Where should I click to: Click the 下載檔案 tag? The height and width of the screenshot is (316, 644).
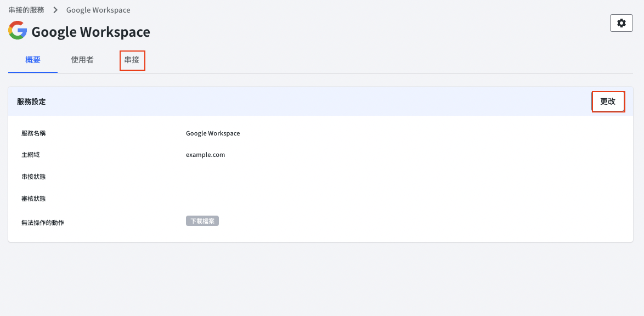[x=202, y=221]
